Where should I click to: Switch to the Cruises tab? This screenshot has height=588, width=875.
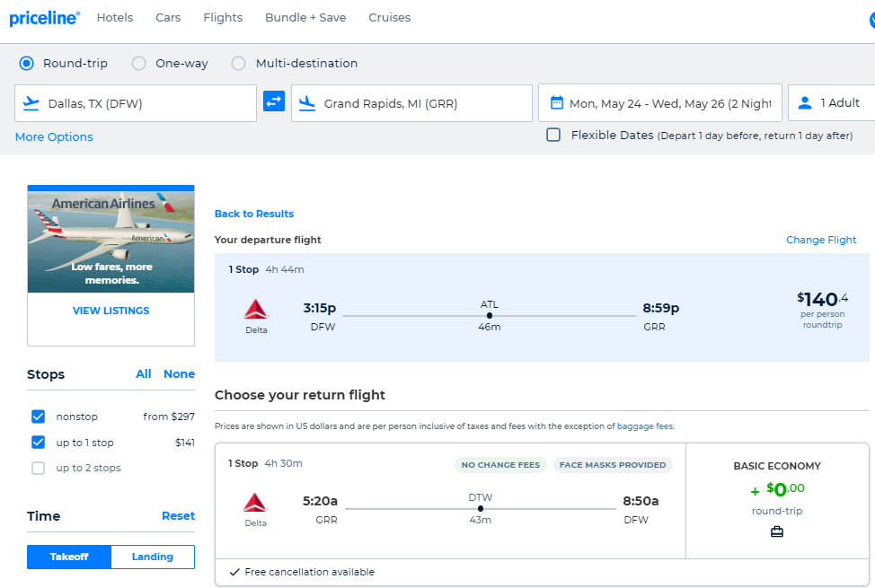(x=389, y=17)
